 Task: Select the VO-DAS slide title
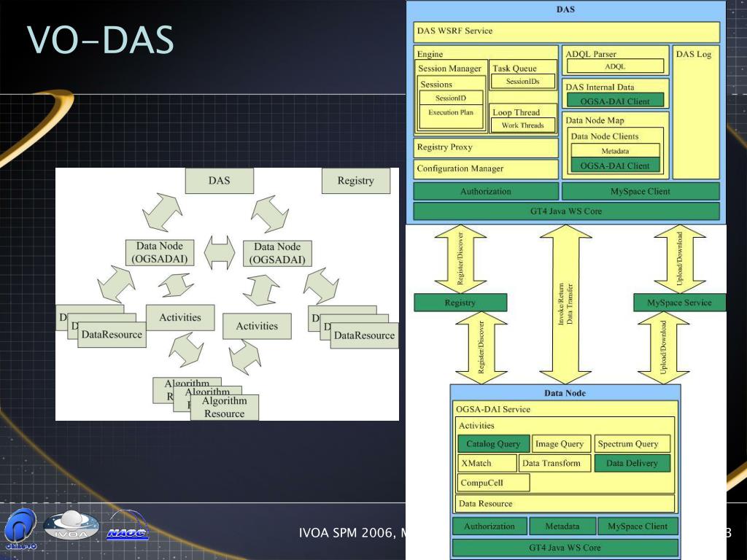100,39
